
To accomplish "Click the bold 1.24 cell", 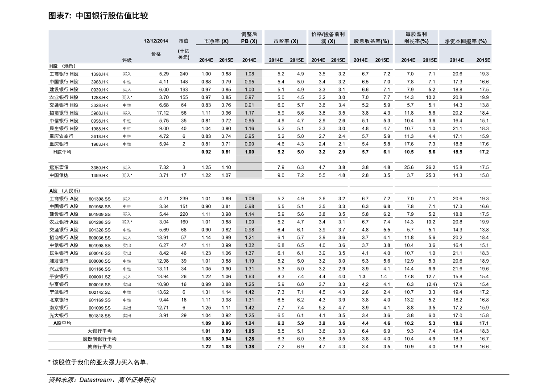I will 249,323.
